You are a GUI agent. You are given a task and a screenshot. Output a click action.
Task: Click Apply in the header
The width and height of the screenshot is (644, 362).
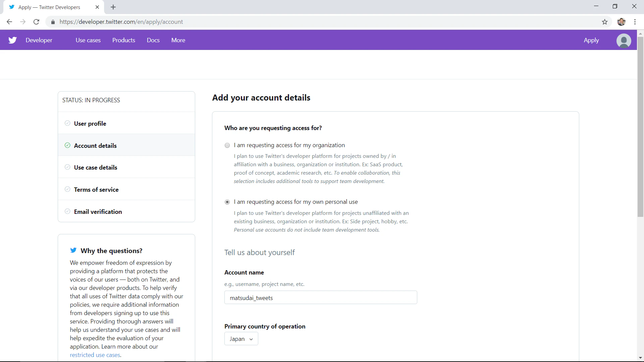tap(591, 40)
